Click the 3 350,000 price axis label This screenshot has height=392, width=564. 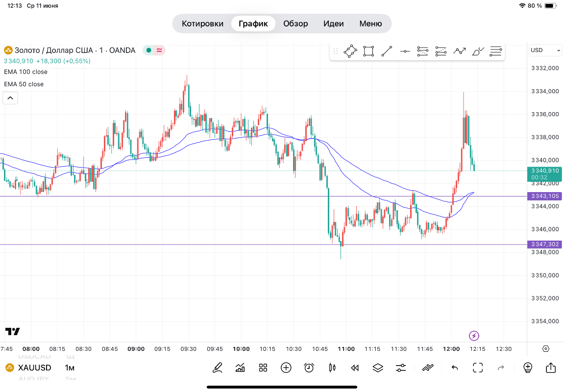tap(545, 275)
